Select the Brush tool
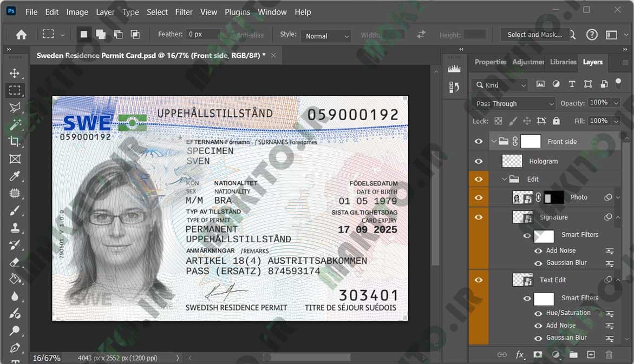Image resolution: width=634 pixels, height=364 pixels. click(x=15, y=210)
